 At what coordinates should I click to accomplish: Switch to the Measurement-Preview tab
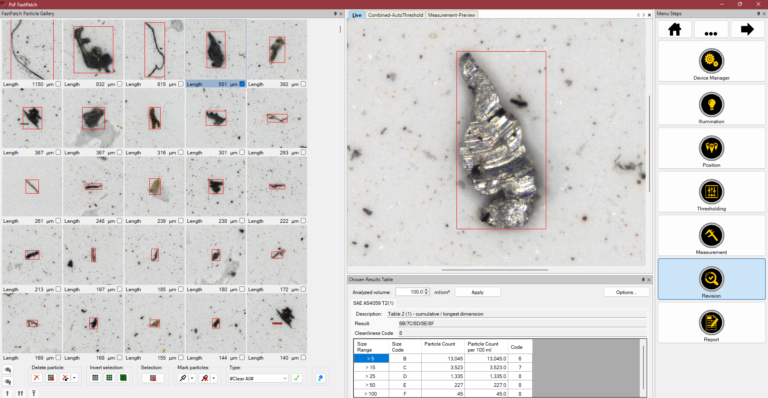click(451, 15)
